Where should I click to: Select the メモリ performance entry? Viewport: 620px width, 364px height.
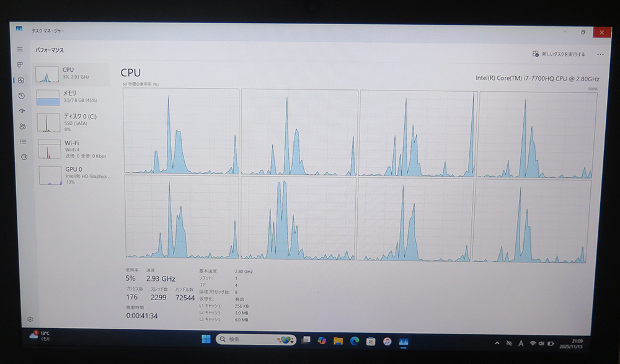point(73,97)
